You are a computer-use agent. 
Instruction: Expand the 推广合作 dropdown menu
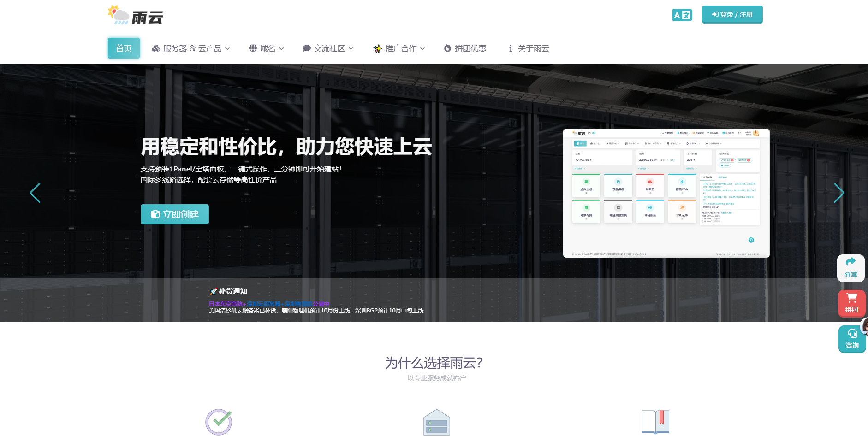[x=399, y=48]
